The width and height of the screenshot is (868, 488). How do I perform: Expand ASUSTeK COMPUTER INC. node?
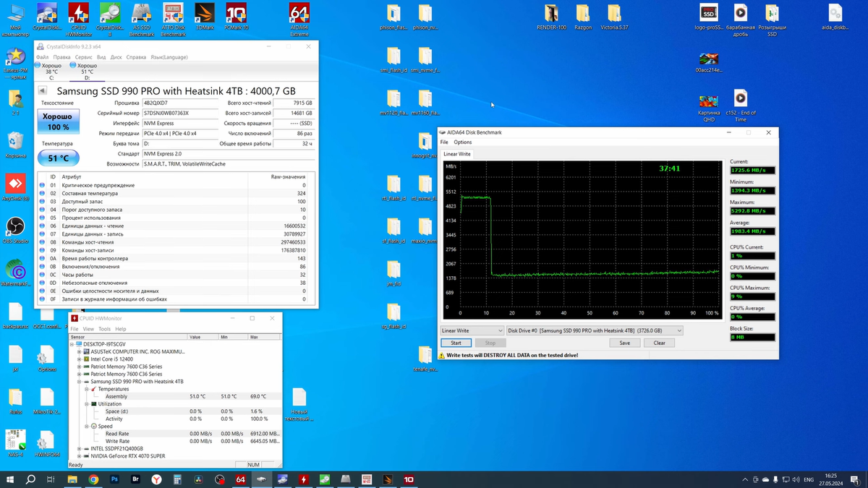[x=79, y=351]
